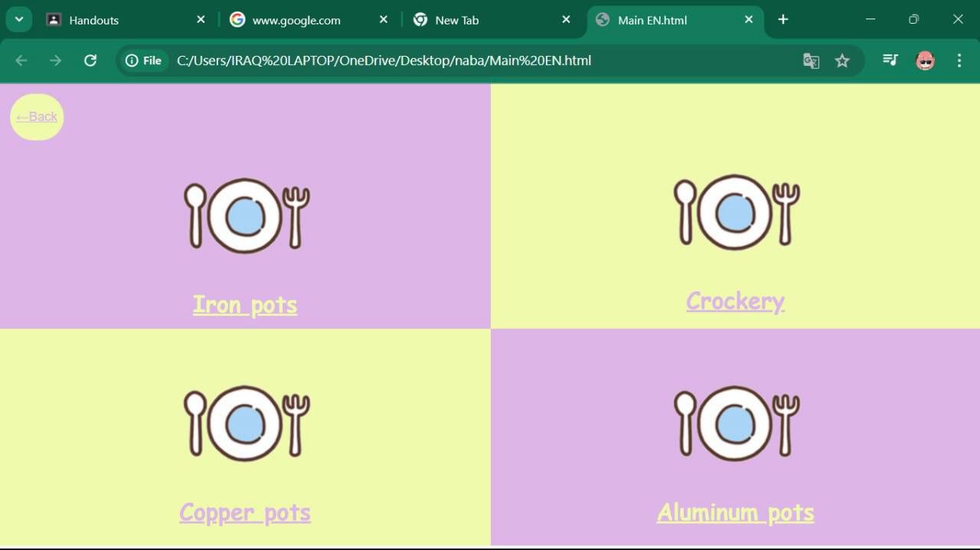This screenshot has height=550, width=980.
Task: Open a new tab with plus button
Action: tap(782, 20)
